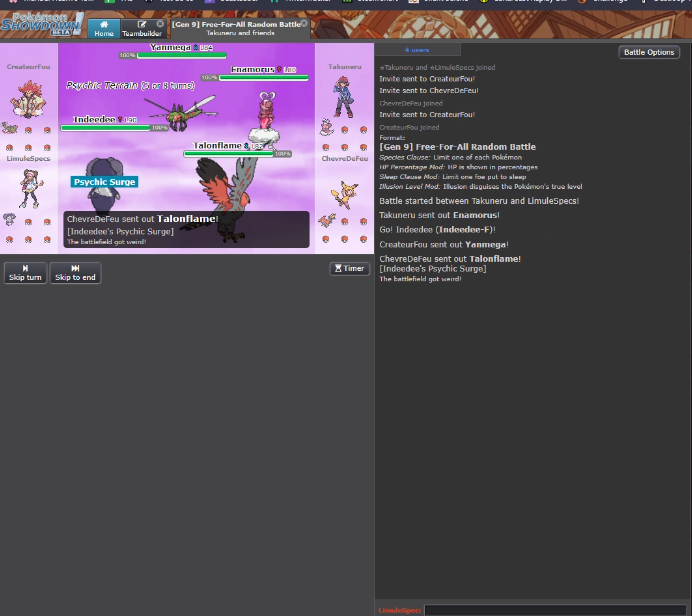
Task: Click the Pokémon Showdown logo
Action: 41,25
